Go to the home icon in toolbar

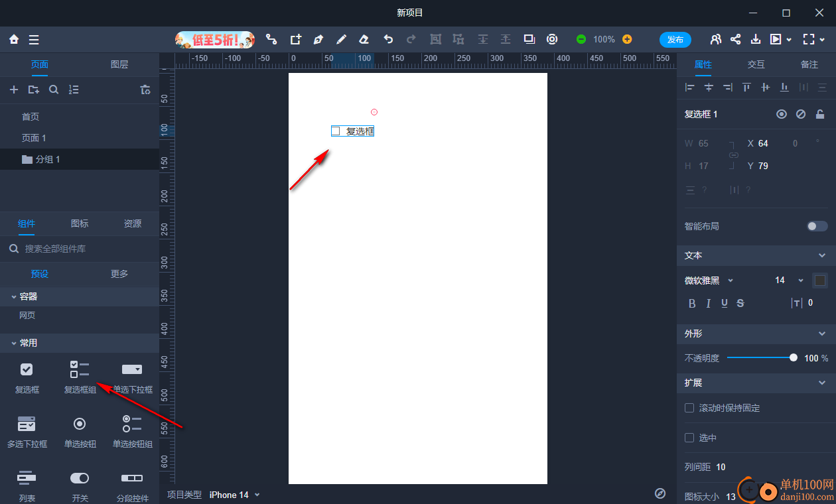[x=14, y=40]
